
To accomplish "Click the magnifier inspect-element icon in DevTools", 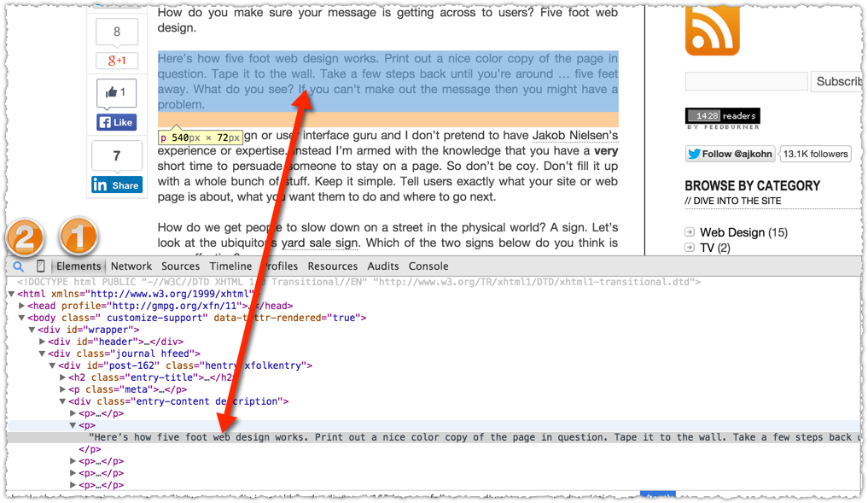I will click(x=18, y=266).
